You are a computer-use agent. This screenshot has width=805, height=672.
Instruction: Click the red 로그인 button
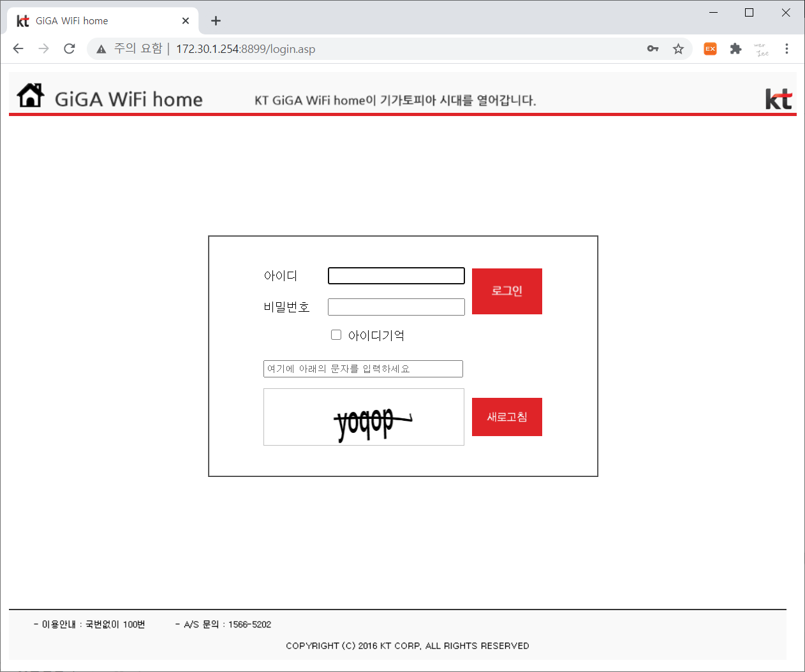tap(507, 291)
